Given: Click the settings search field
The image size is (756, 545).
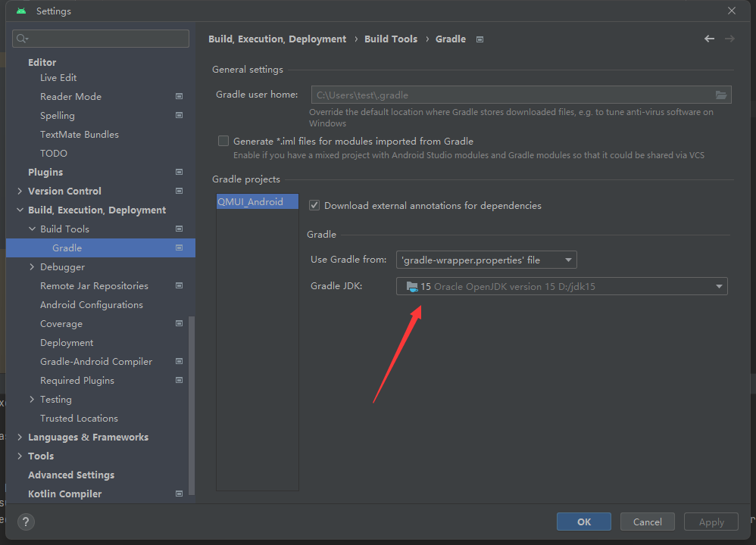Looking at the screenshot, I should pyautogui.click(x=101, y=39).
